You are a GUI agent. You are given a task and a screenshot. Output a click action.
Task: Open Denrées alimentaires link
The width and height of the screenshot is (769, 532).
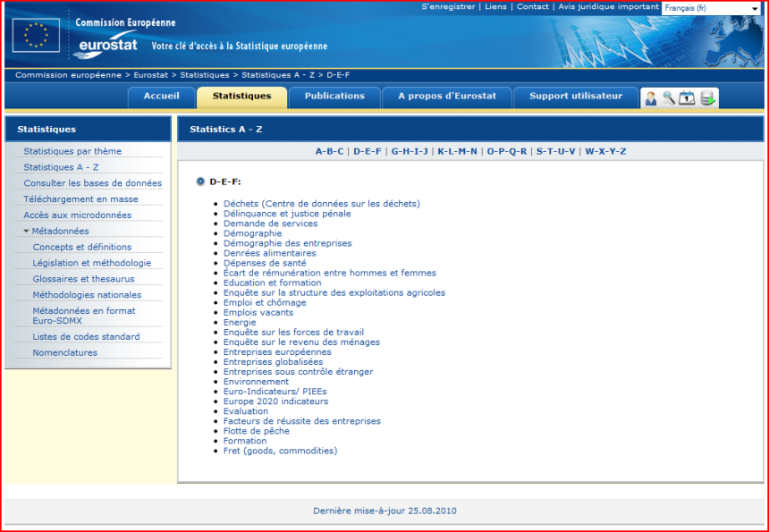click(270, 254)
